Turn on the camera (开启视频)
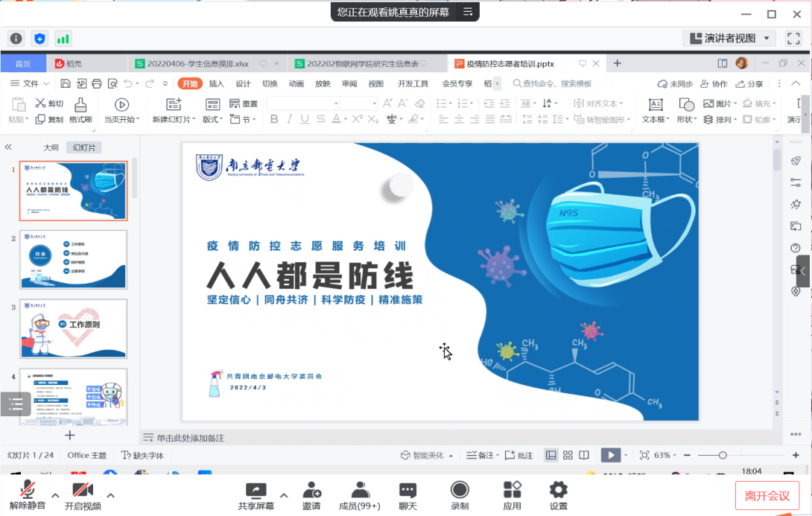 coord(82,495)
